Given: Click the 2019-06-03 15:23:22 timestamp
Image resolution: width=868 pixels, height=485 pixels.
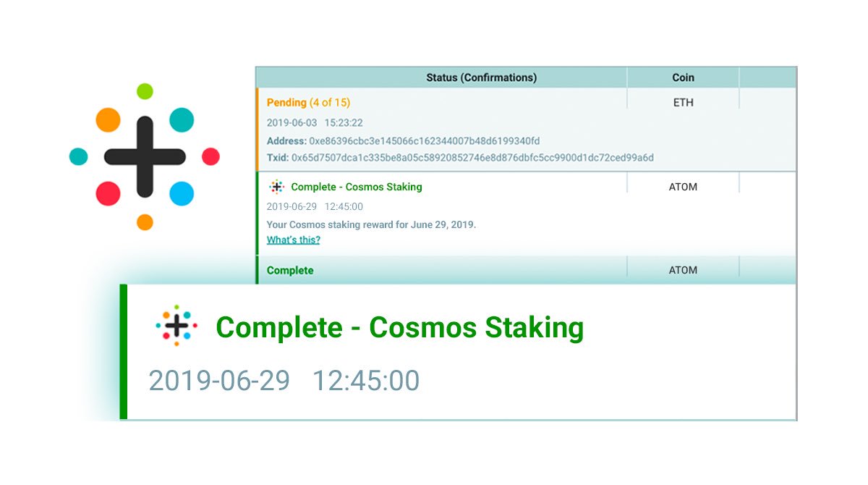Looking at the screenshot, I should [315, 123].
